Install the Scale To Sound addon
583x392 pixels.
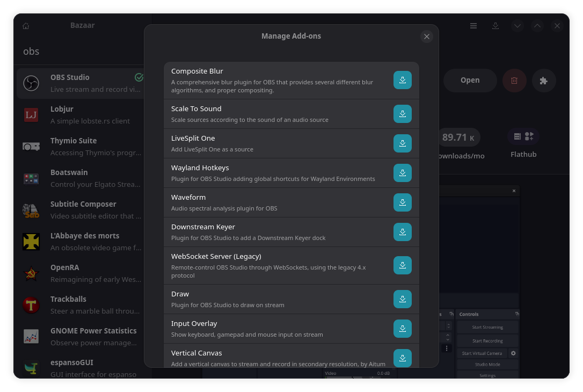(x=403, y=114)
